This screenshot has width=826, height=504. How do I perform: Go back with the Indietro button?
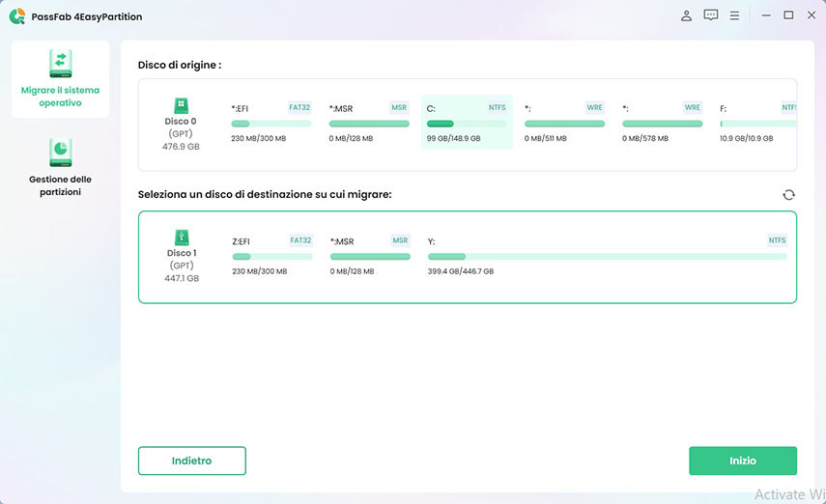click(x=191, y=461)
